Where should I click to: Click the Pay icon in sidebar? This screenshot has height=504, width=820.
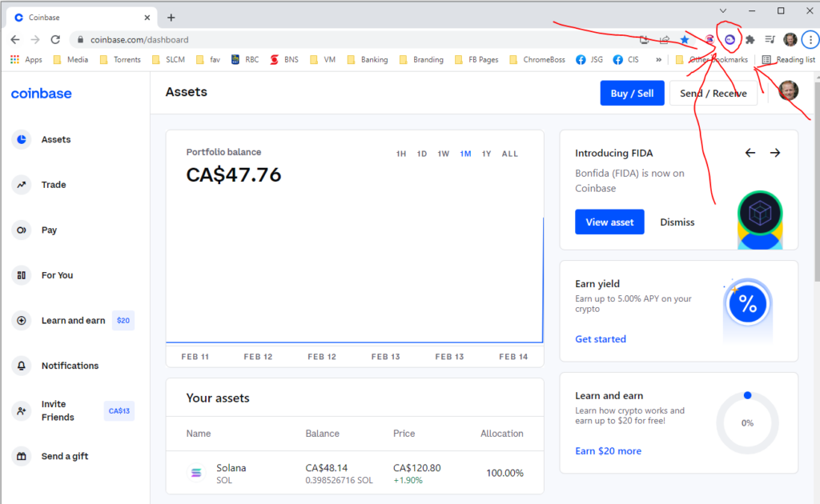click(22, 230)
